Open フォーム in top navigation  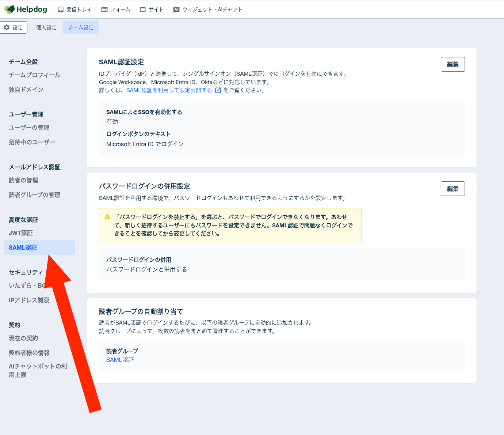click(116, 10)
